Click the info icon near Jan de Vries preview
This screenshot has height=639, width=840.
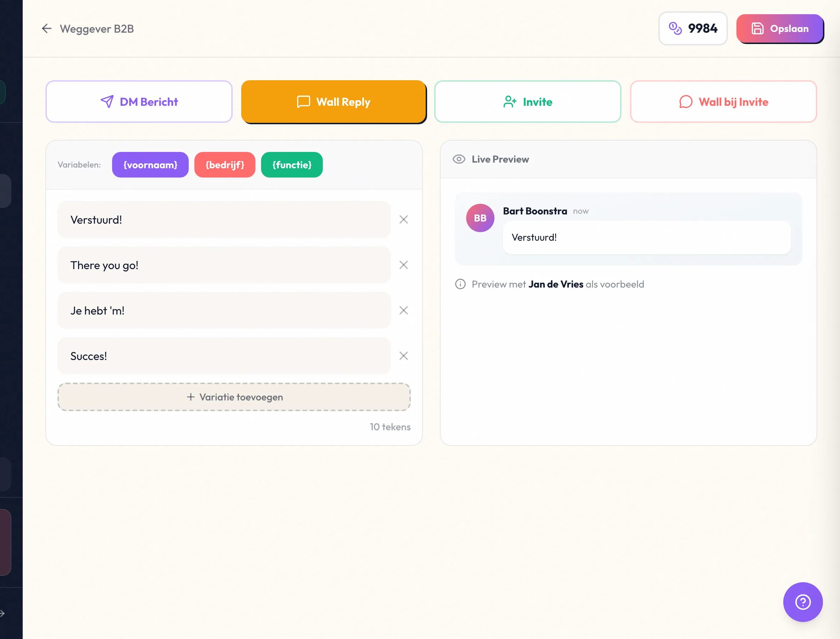(x=461, y=284)
